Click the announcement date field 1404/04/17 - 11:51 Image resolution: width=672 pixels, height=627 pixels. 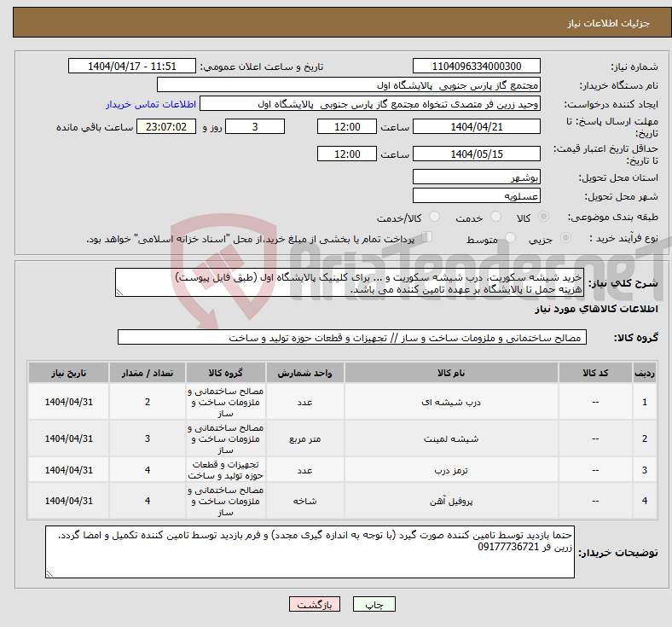pyautogui.click(x=131, y=67)
